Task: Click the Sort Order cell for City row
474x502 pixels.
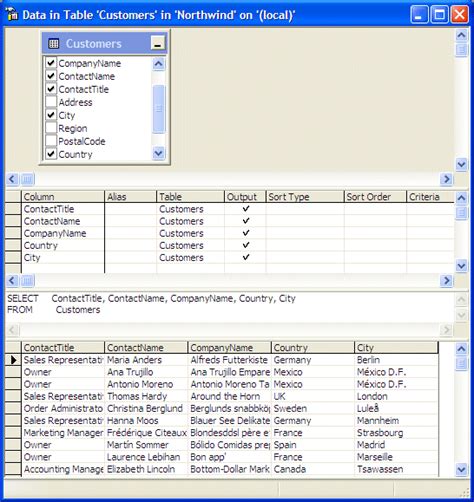Action: pyautogui.click(x=375, y=257)
